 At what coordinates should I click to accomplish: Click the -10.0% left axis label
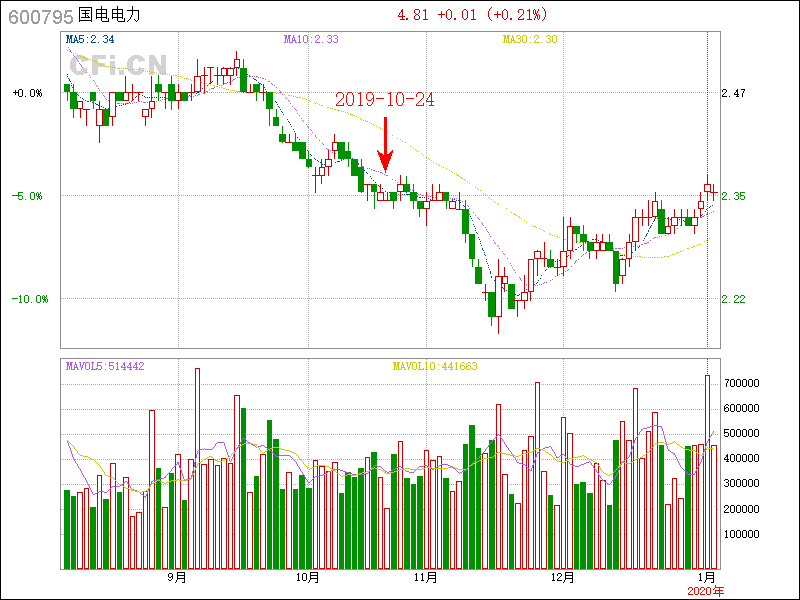30,299
